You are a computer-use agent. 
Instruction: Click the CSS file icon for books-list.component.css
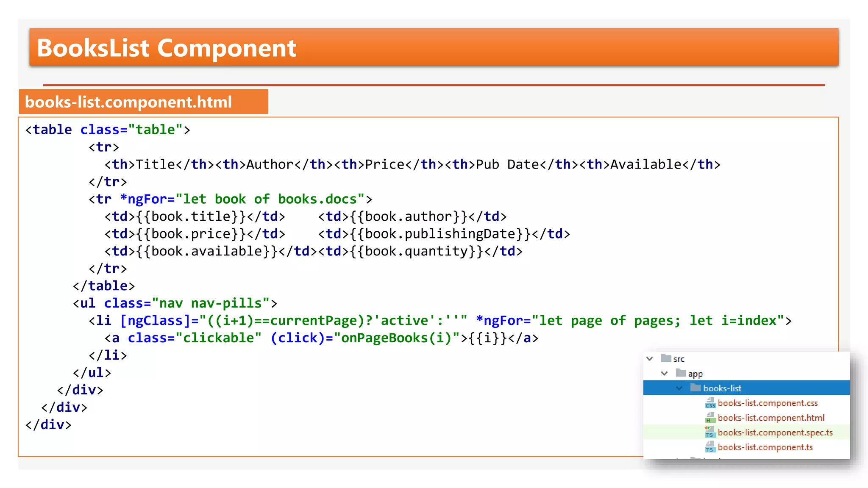(x=710, y=403)
